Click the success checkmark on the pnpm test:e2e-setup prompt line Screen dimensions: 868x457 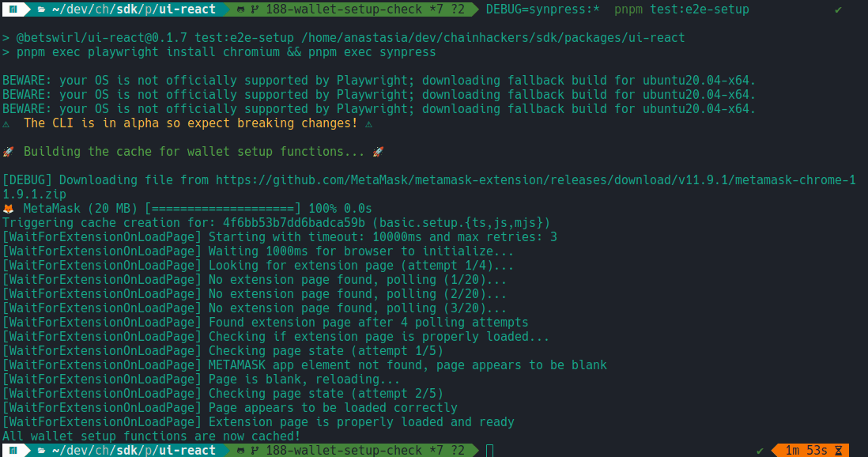click(838, 10)
